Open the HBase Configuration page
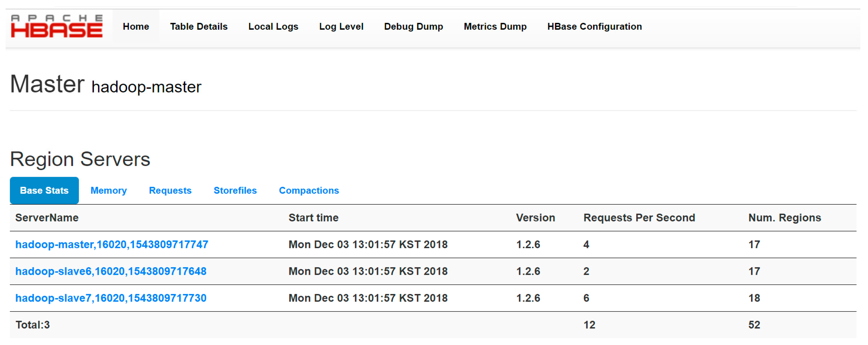 tap(594, 27)
